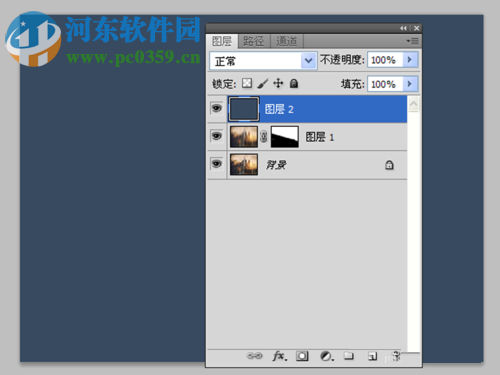
Task: Open the panel options menu
Action: 412,41
